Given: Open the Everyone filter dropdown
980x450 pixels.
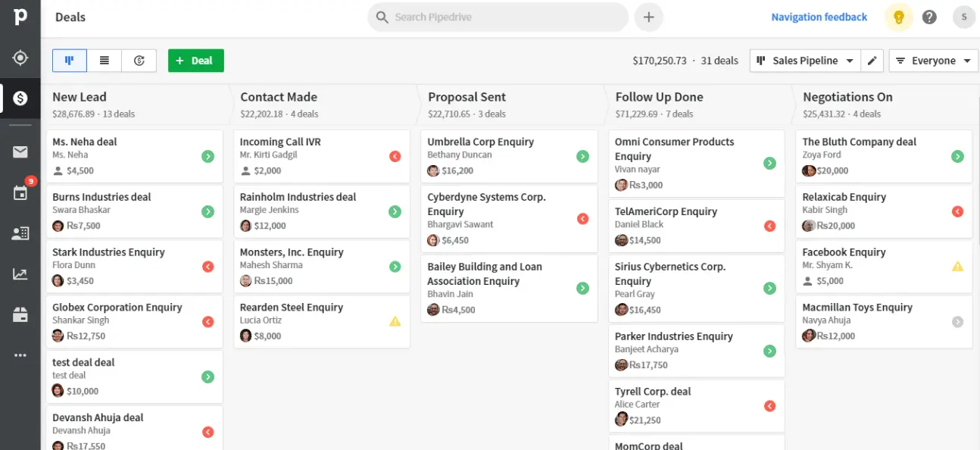Looking at the screenshot, I should pos(934,61).
